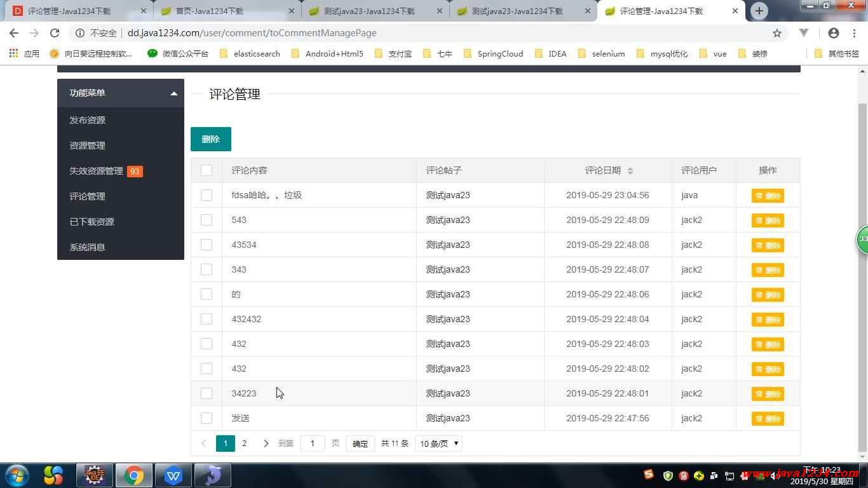Delete the '543' comment row
Screen dimensions: 868x488
[768, 220]
